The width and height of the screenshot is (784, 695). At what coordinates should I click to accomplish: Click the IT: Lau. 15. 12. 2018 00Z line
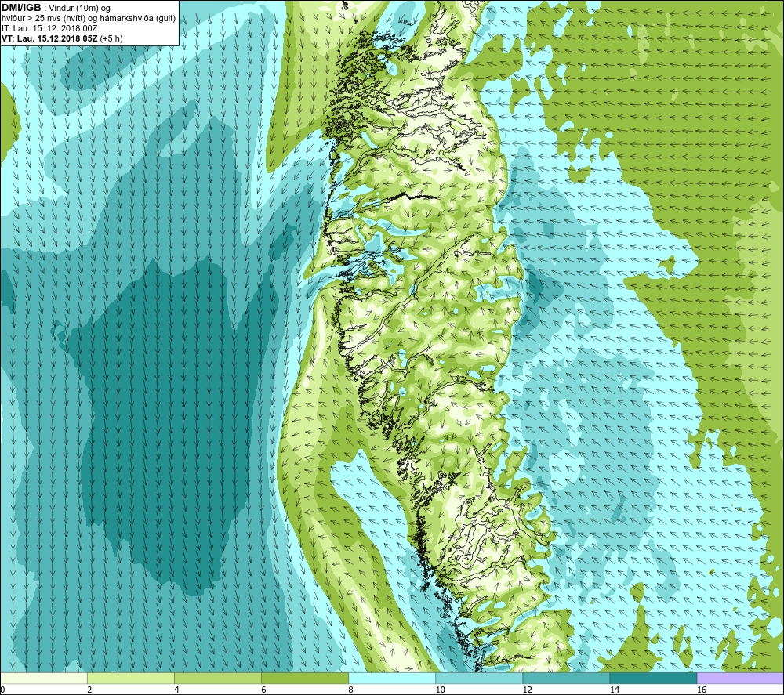pyautogui.click(x=49, y=28)
